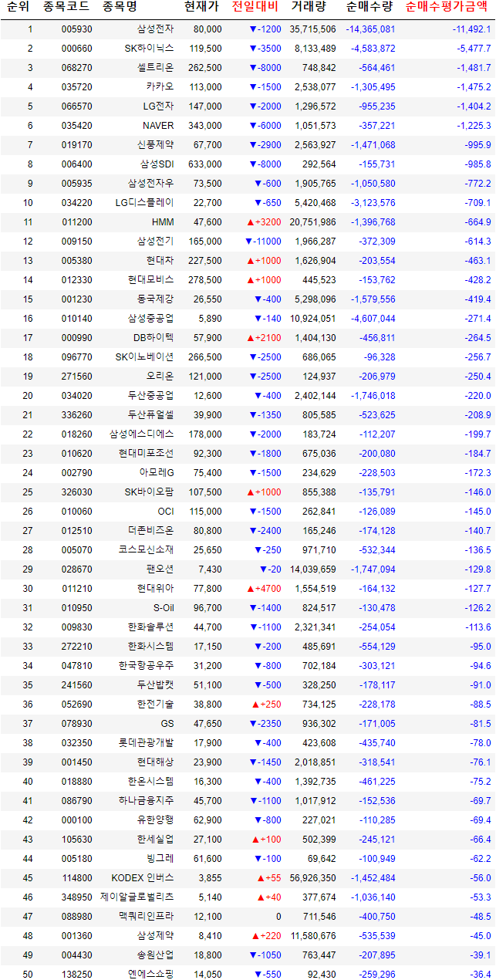The image size is (496, 980).
Task: Select stock name 빙그레
Action: pos(161,859)
